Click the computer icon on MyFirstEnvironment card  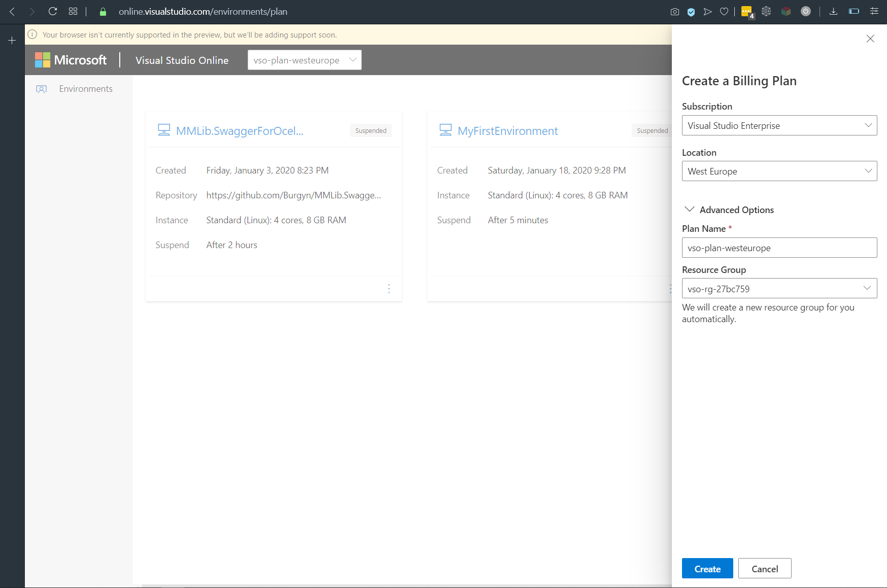coord(446,130)
